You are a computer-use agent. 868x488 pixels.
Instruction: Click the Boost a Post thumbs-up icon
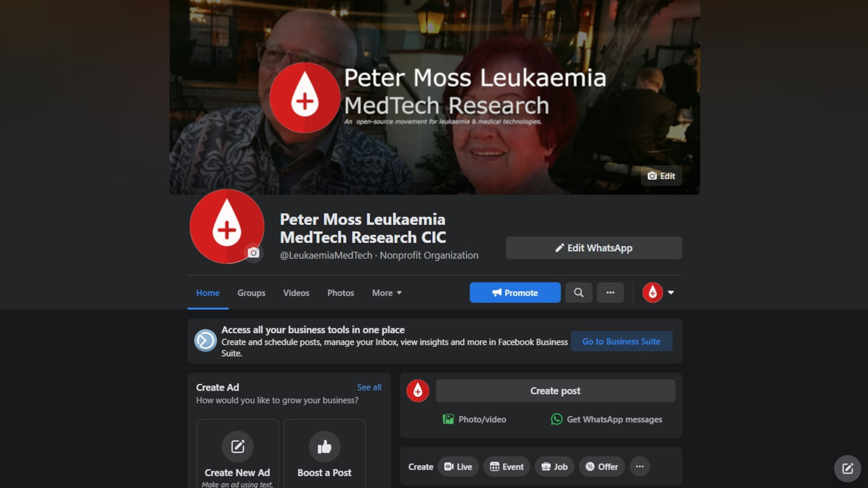click(324, 446)
